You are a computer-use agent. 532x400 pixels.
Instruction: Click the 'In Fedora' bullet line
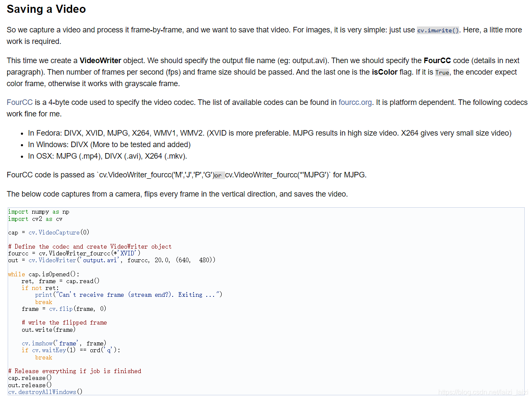tap(270, 133)
